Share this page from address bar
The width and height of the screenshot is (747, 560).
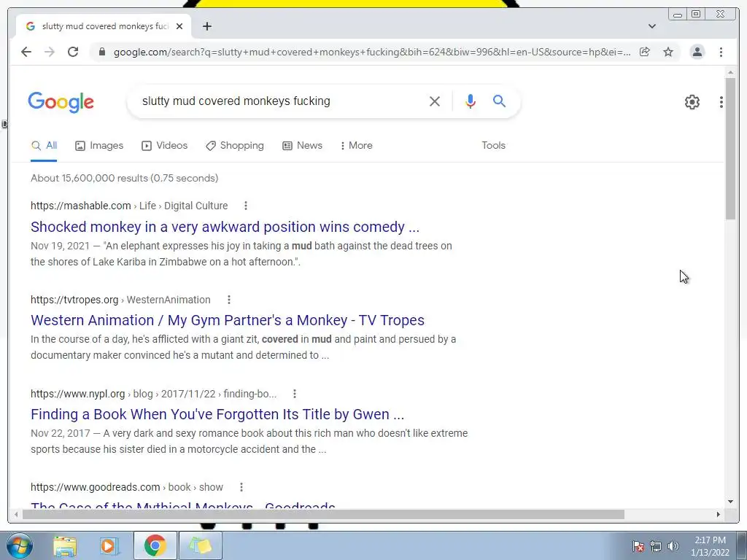point(645,52)
